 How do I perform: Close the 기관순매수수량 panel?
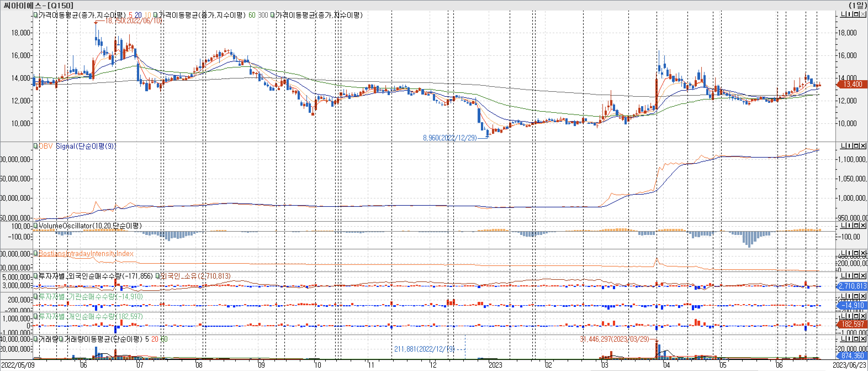tap(862, 296)
